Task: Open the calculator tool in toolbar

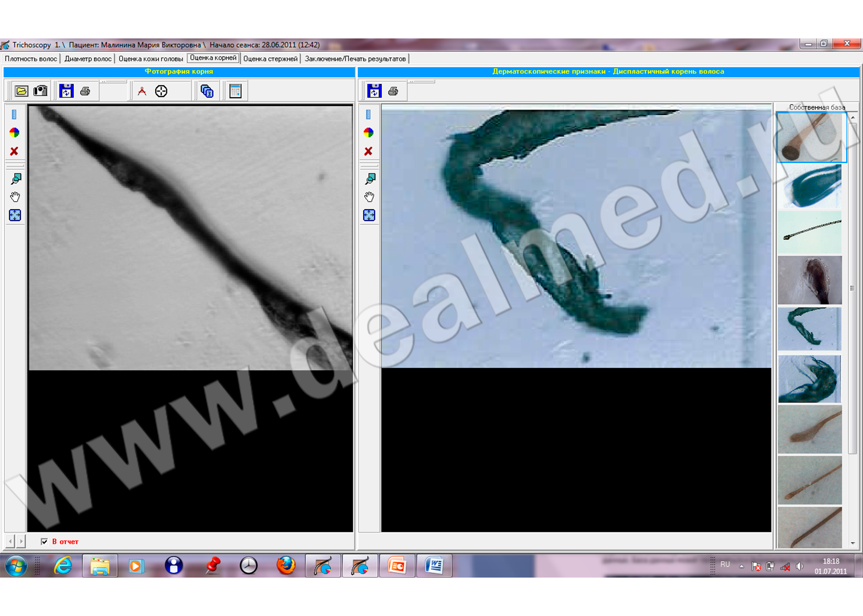Action: pyautogui.click(x=236, y=91)
